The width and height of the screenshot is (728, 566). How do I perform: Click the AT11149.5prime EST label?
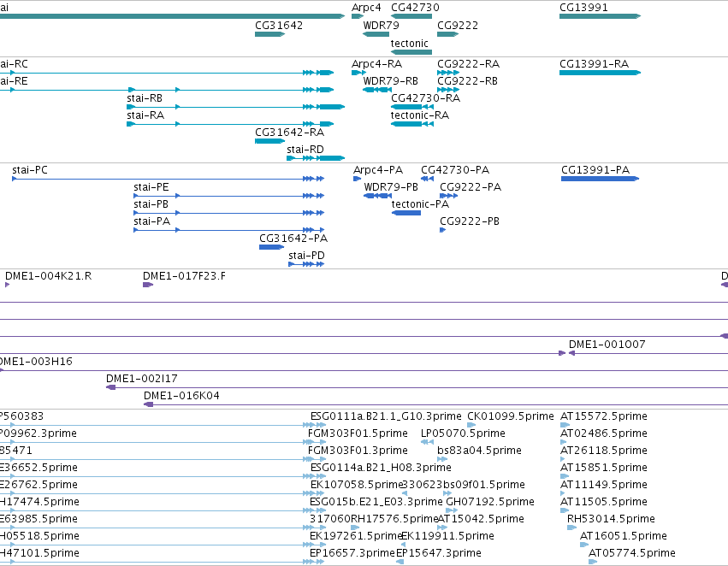click(x=604, y=485)
